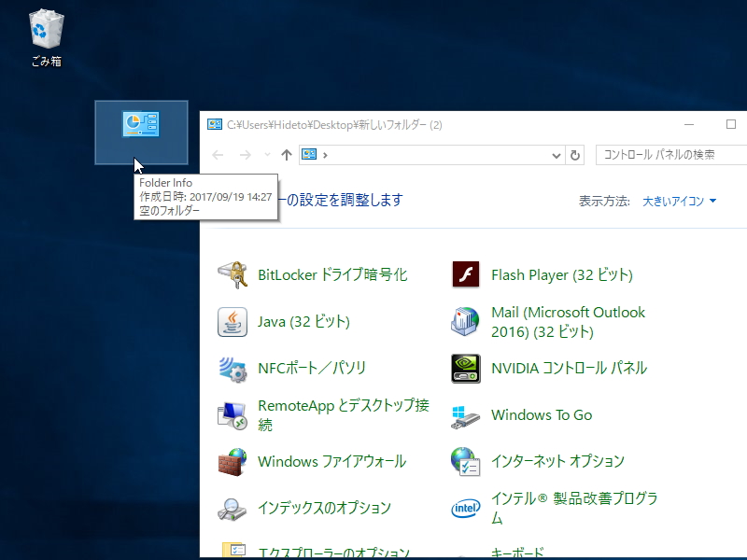Open Flash Player (32 ビット) link
The height and width of the screenshot is (560, 747).
[562, 274]
